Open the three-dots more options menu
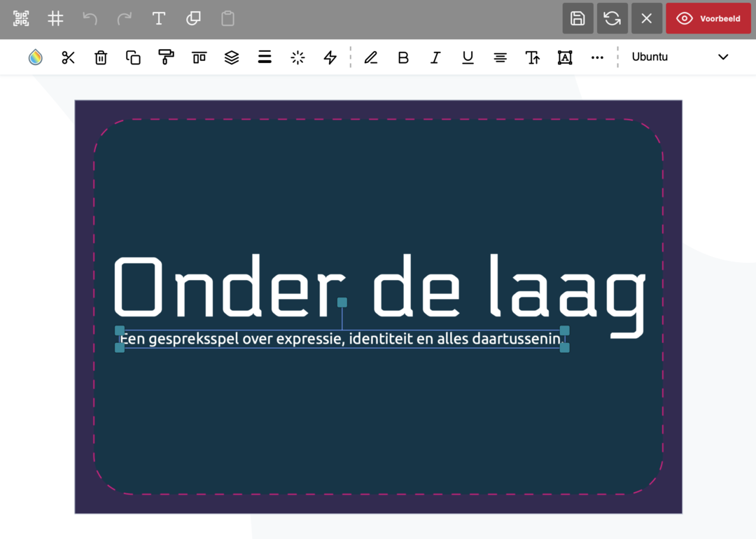Image resolution: width=756 pixels, height=539 pixels. [597, 57]
